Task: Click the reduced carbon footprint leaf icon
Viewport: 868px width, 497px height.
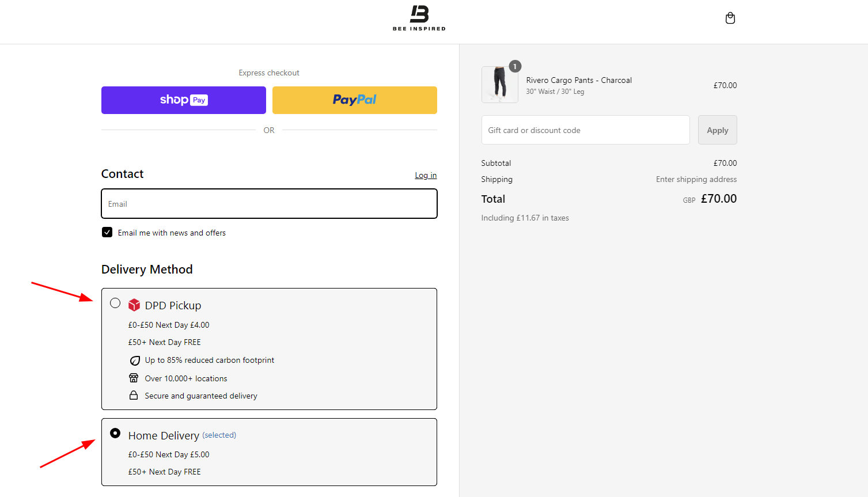Action: click(134, 360)
